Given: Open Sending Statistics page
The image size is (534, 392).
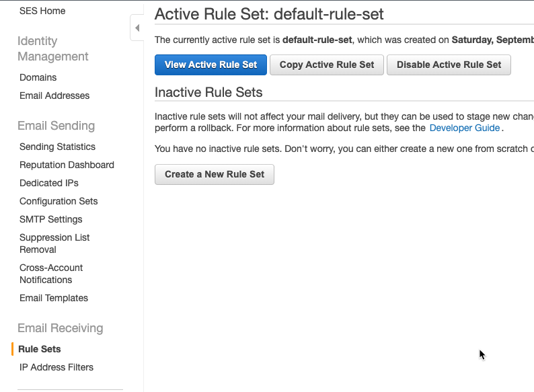Looking at the screenshot, I should click(x=57, y=147).
